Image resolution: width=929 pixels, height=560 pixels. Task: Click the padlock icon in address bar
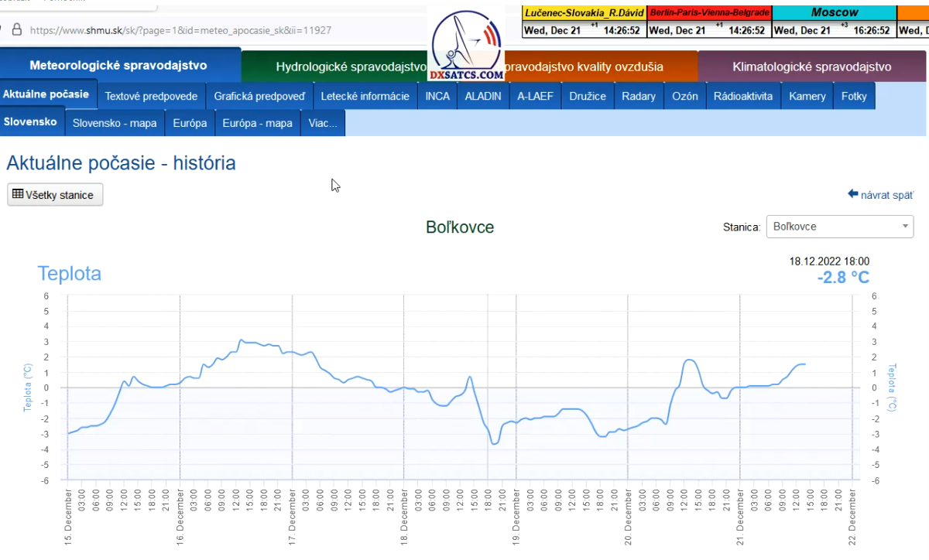click(x=16, y=30)
